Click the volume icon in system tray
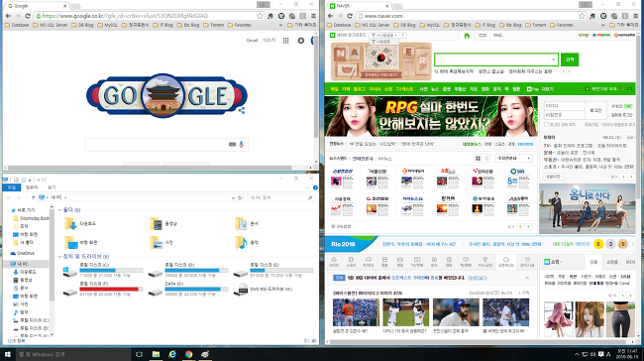Screen dimensions: 644x361 [x=592, y=354]
